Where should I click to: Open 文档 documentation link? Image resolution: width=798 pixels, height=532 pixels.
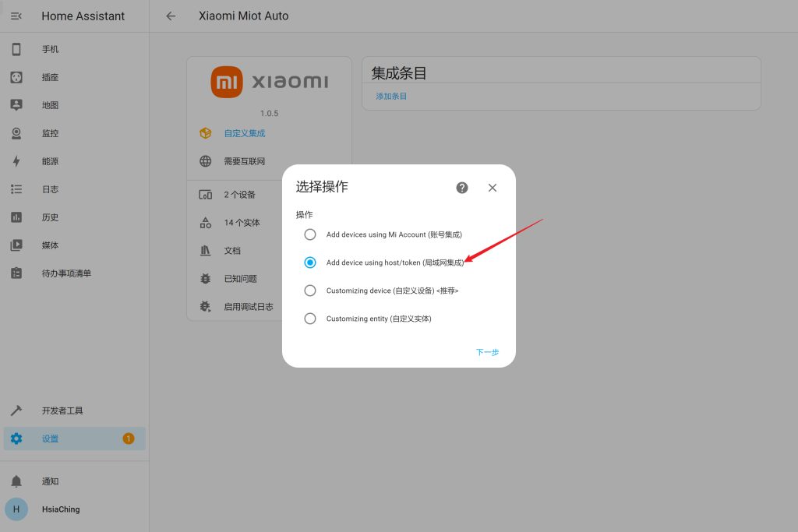tap(232, 251)
